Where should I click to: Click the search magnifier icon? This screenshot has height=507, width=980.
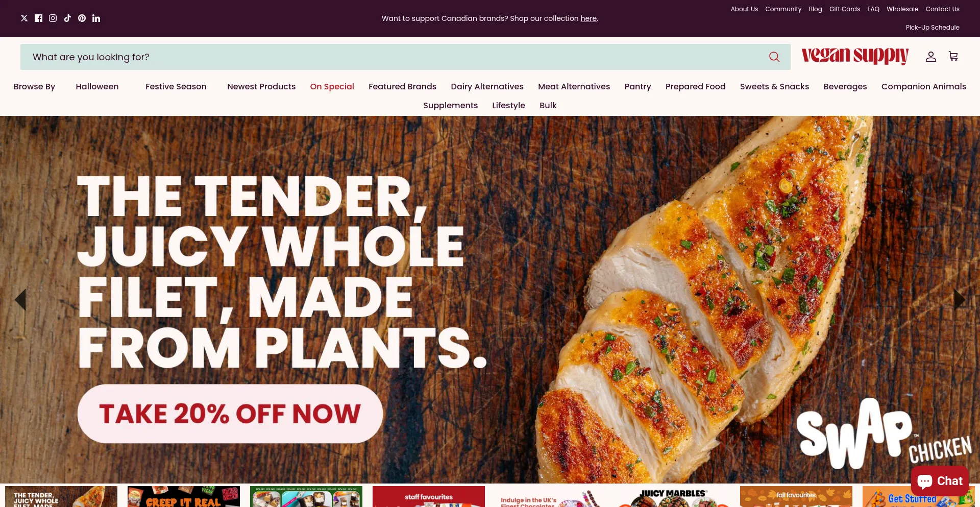click(774, 57)
